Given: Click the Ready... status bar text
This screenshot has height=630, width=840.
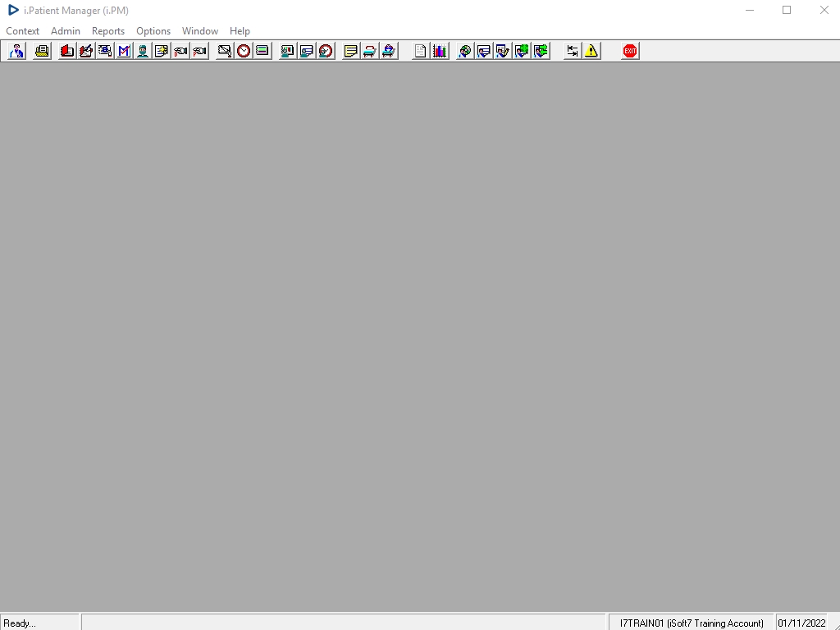Looking at the screenshot, I should click(x=20, y=623).
